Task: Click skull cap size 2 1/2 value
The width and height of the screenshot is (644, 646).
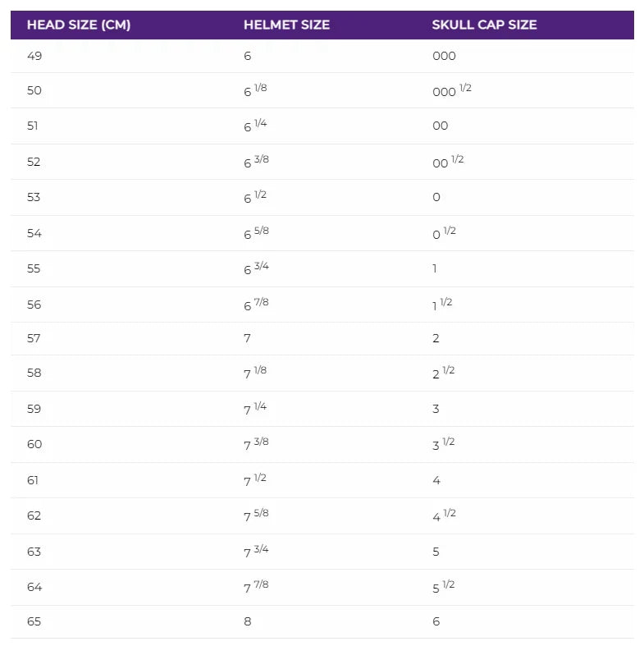Action: tap(443, 373)
